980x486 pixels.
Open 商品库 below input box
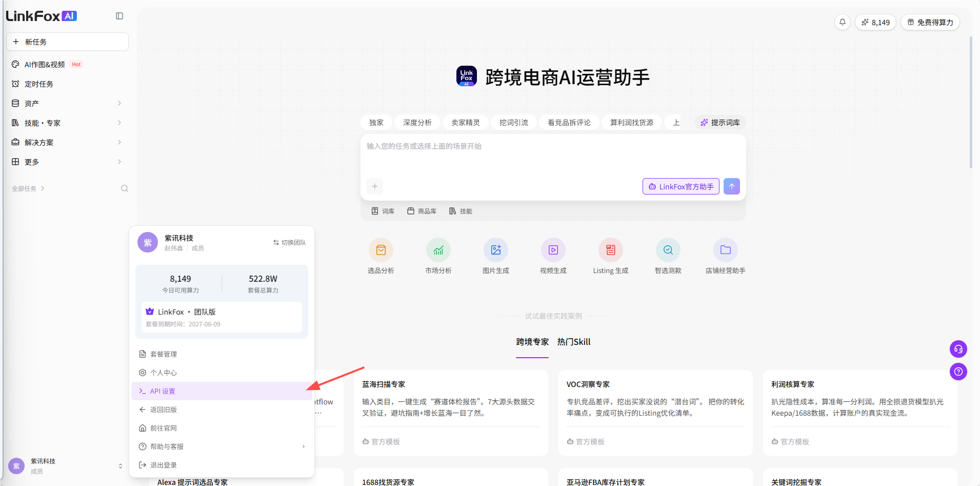[x=422, y=211]
